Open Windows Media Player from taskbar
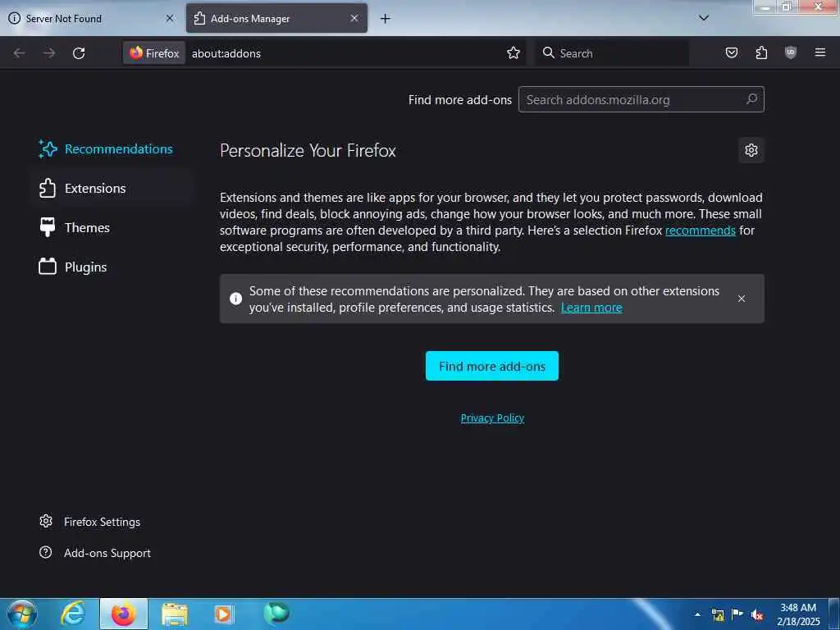This screenshot has height=630, width=840. (x=224, y=614)
